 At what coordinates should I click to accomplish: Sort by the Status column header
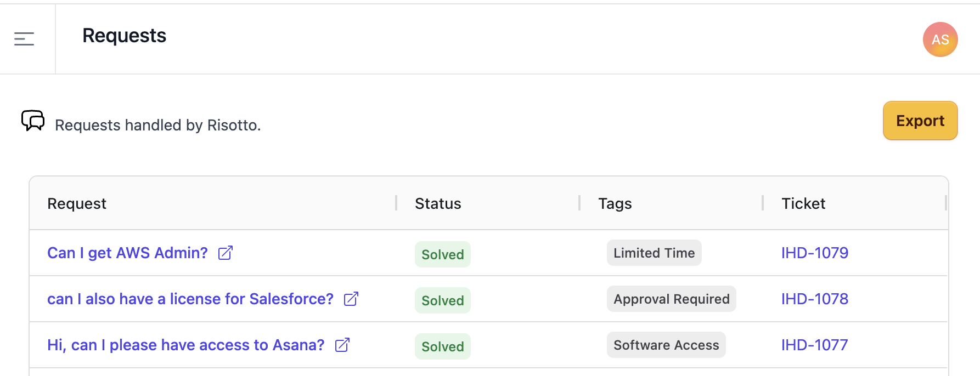(438, 203)
